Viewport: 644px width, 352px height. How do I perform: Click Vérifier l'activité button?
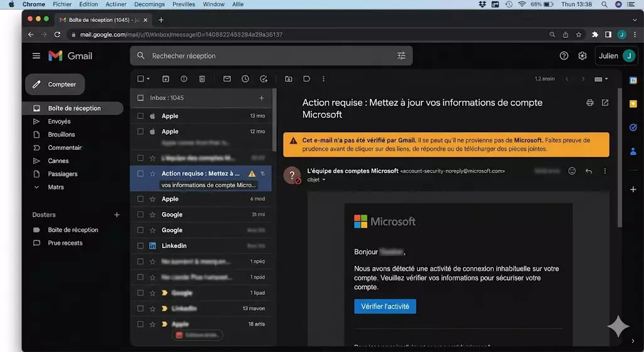[x=385, y=307]
